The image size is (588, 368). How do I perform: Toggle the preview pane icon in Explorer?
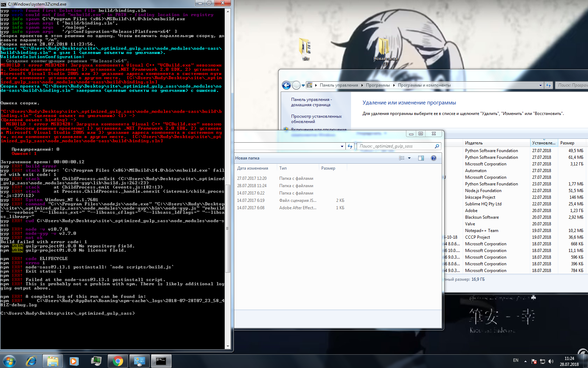tap(421, 158)
